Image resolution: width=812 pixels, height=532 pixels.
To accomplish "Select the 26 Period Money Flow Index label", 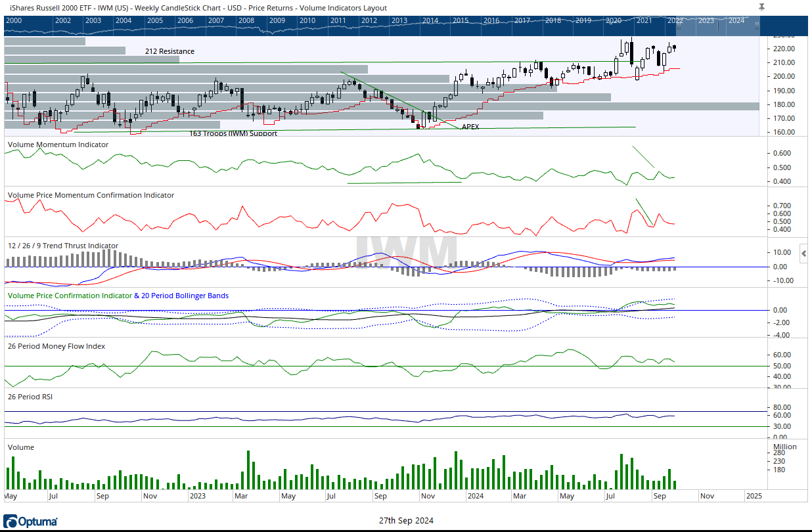I will 56,346.
